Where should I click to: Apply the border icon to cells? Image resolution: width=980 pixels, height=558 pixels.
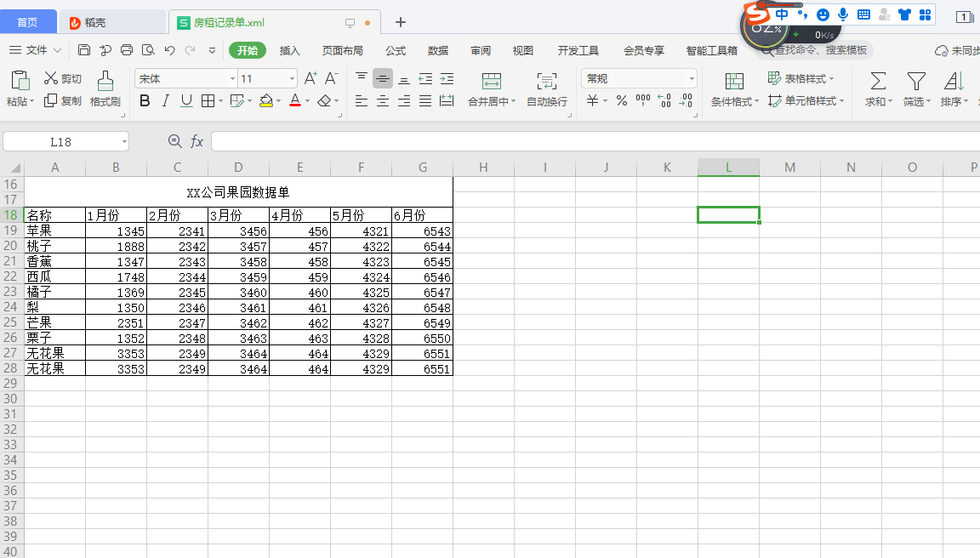point(208,100)
